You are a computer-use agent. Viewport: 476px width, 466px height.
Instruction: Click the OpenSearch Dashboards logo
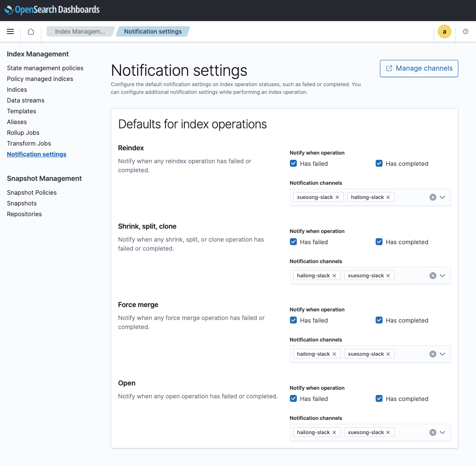(52, 10)
